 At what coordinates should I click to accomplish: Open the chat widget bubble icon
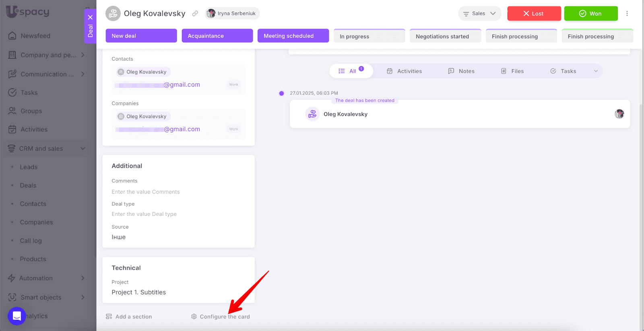pos(17,316)
